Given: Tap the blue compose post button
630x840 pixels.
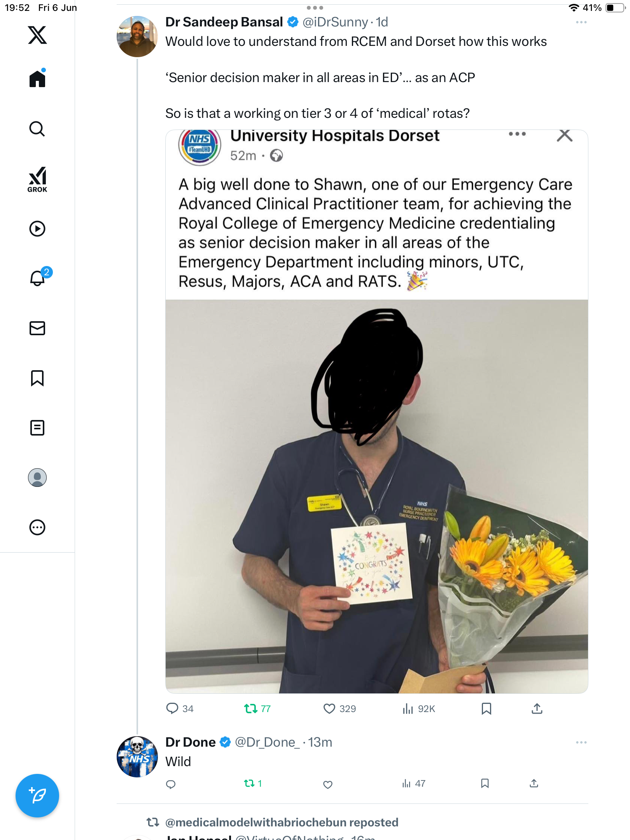Looking at the screenshot, I should [x=37, y=796].
